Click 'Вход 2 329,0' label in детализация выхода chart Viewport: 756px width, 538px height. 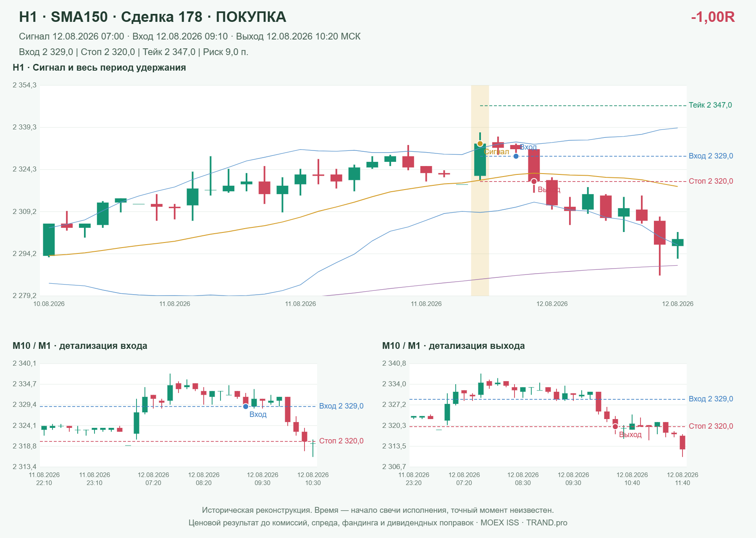[x=711, y=399]
